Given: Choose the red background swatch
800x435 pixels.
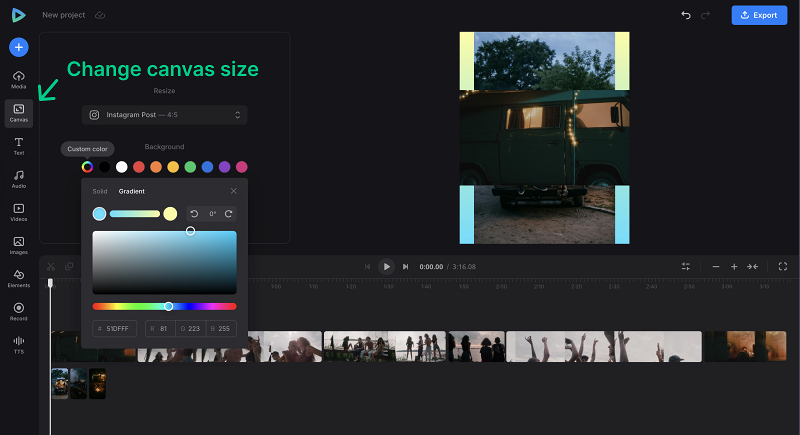Looking at the screenshot, I should tap(139, 167).
